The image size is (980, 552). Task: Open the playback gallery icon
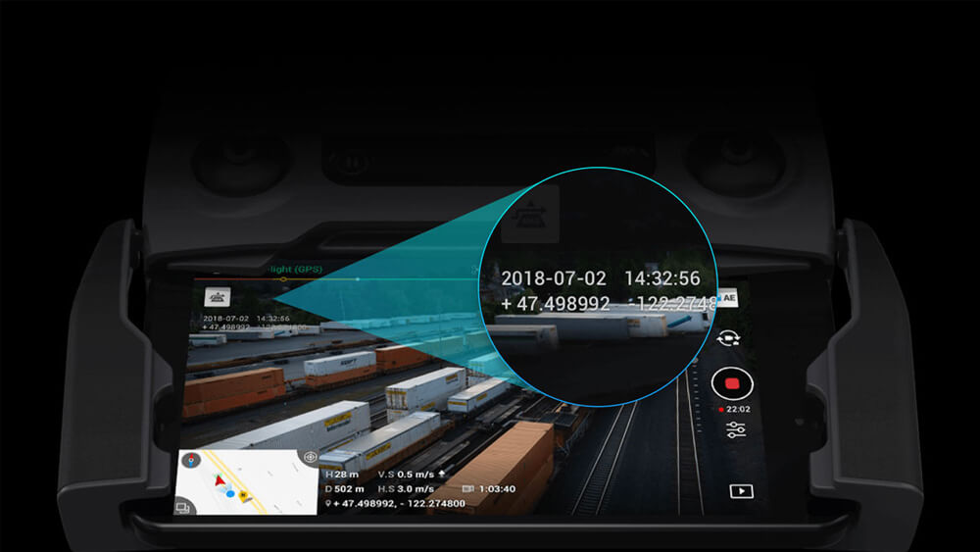coord(741,491)
